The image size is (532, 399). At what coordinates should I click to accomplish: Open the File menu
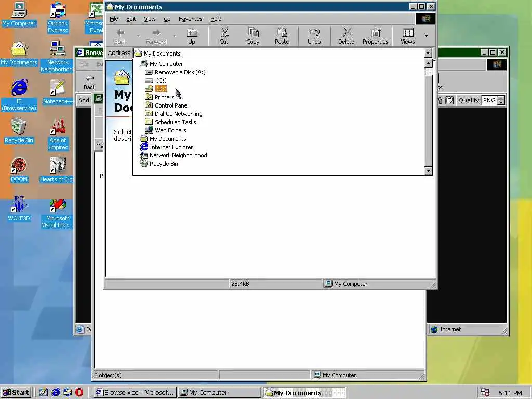coord(114,19)
